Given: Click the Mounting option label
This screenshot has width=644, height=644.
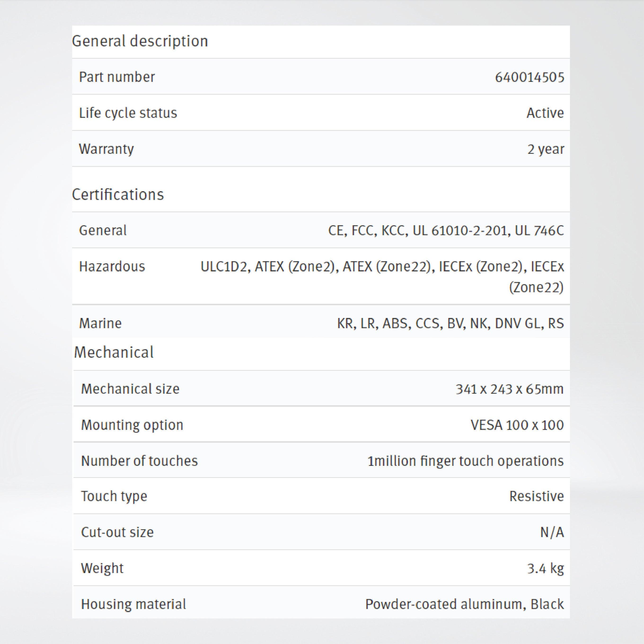Looking at the screenshot, I should pyautogui.click(x=132, y=425).
